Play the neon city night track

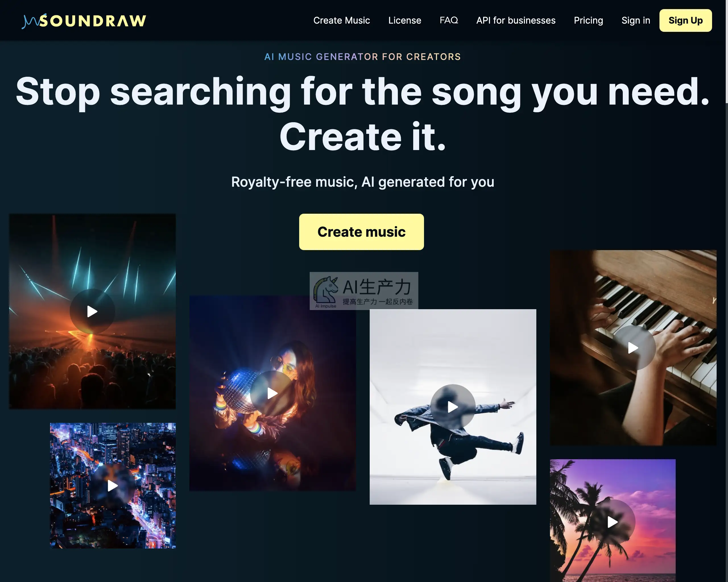coord(113,486)
